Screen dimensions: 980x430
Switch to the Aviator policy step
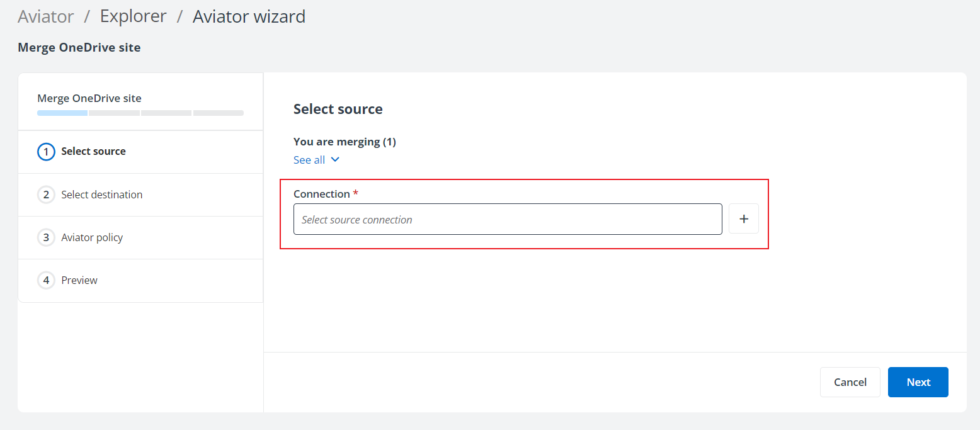92,237
